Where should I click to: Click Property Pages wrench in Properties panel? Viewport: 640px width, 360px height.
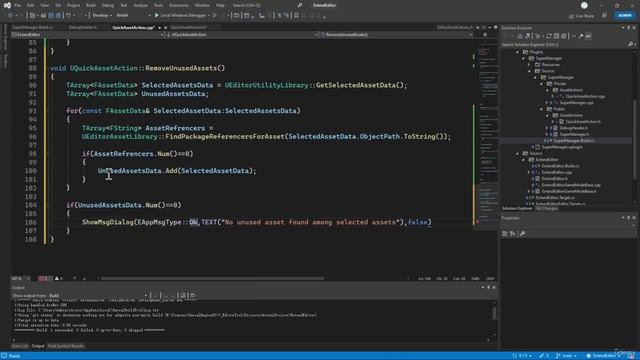click(522, 233)
